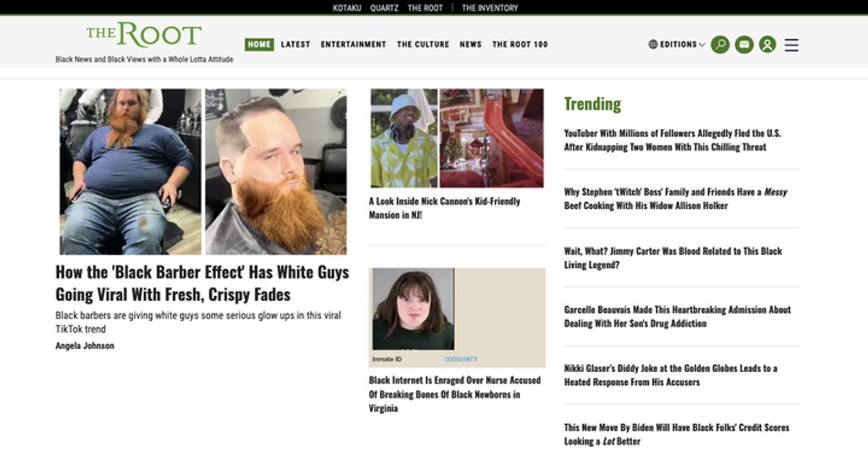This screenshot has height=456, width=868.
Task: Click the Trending section heading
Action: pos(592,104)
